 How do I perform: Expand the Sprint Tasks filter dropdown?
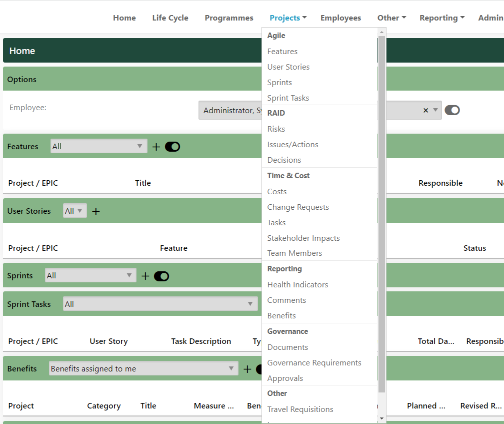160,304
